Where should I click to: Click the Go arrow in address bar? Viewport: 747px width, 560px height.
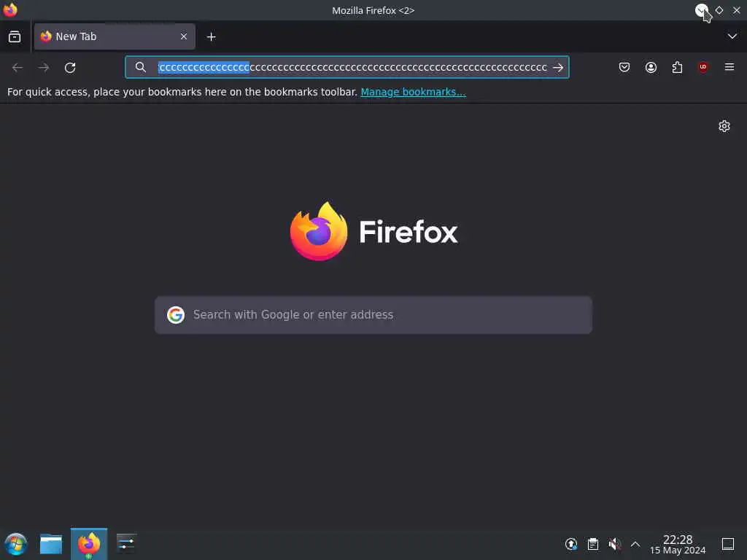[558, 68]
